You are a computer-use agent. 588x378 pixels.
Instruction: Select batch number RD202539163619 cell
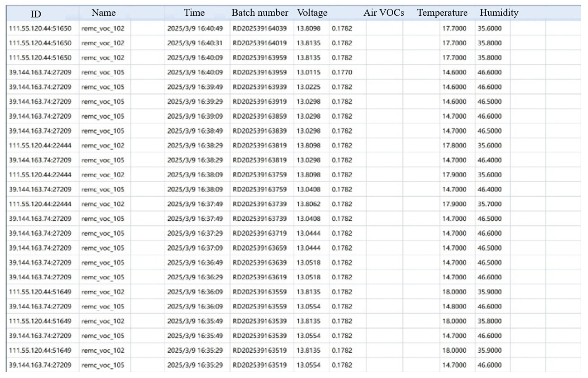[260, 277]
